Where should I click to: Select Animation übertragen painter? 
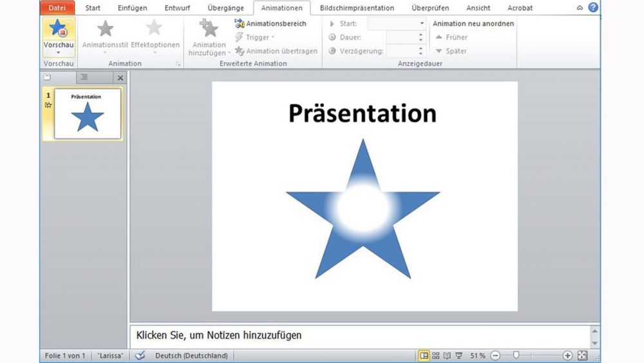click(x=276, y=51)
